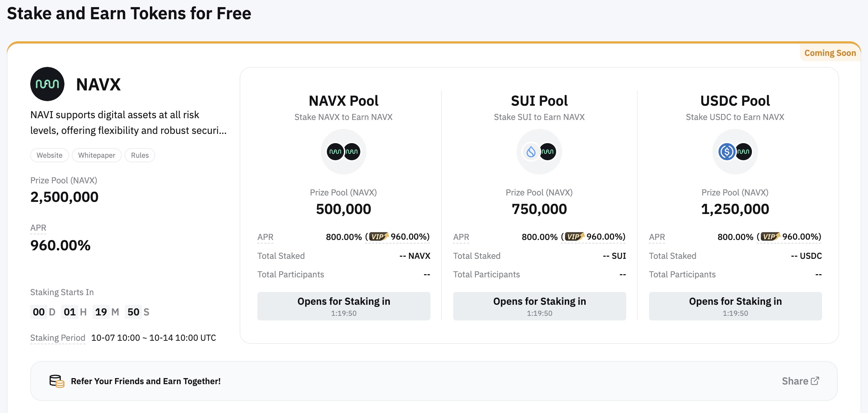Click USDC Pool Opens for Staking button
Screen dimensions: 868x413
736,306
